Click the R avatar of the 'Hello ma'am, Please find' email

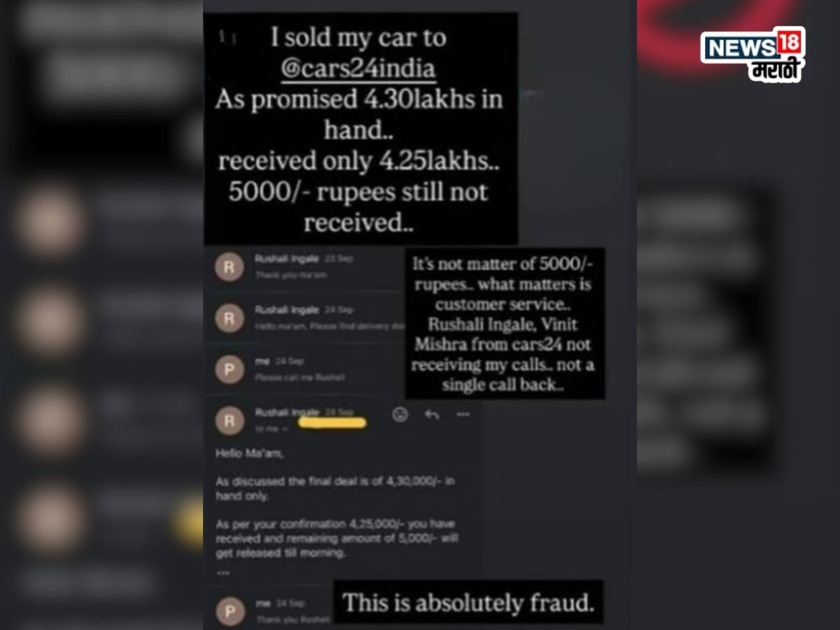[x=230, y=318]
